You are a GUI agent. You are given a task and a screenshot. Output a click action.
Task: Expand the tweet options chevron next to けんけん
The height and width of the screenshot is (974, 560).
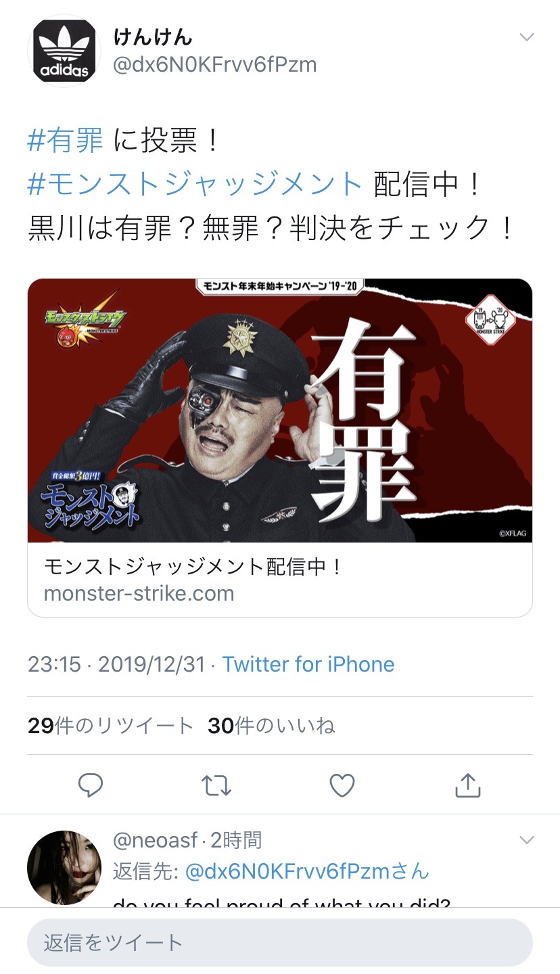pyautogui.click(x=526, y=37)
